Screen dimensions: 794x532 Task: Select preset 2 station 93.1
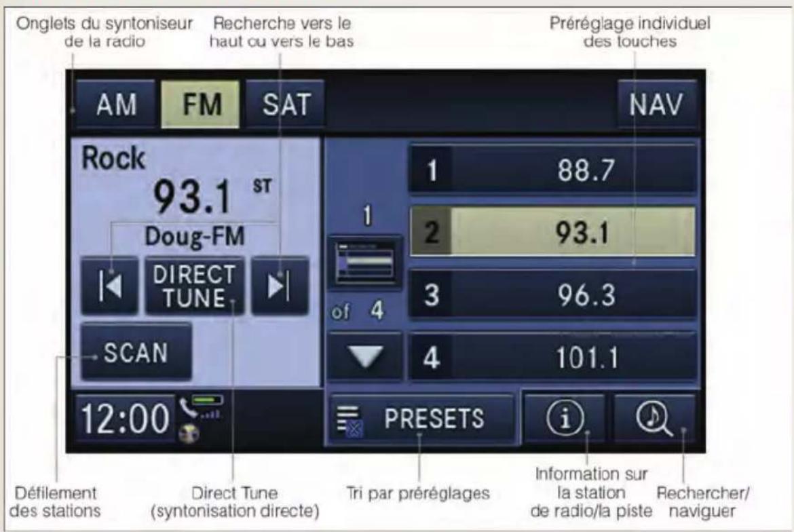click(552, 231)
